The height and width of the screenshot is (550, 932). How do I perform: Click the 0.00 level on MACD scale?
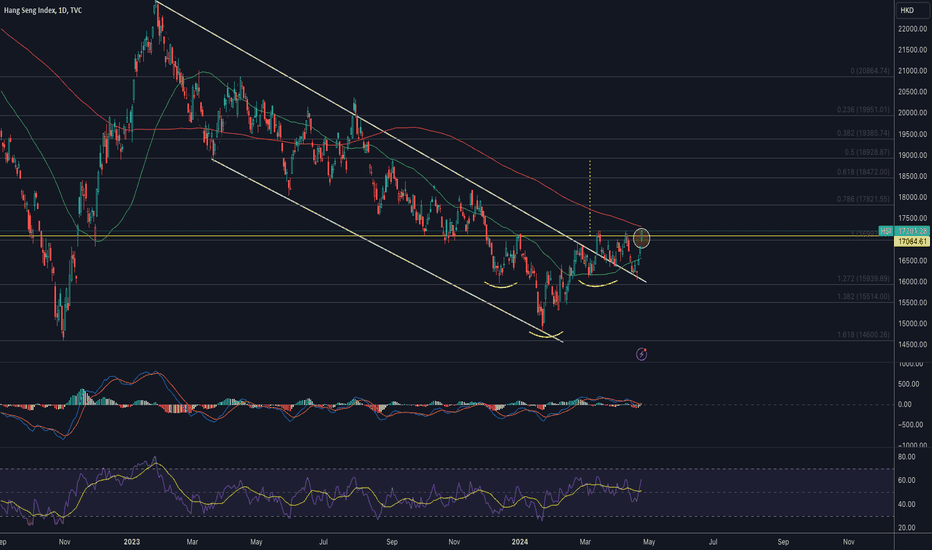coord(905,404)
